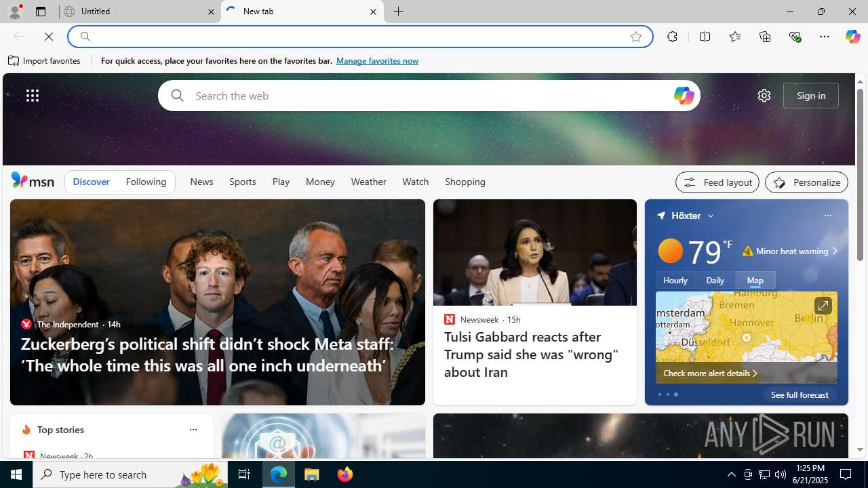868x488 pixels.
Task: Open the News section
Action: tap(201, 182)
